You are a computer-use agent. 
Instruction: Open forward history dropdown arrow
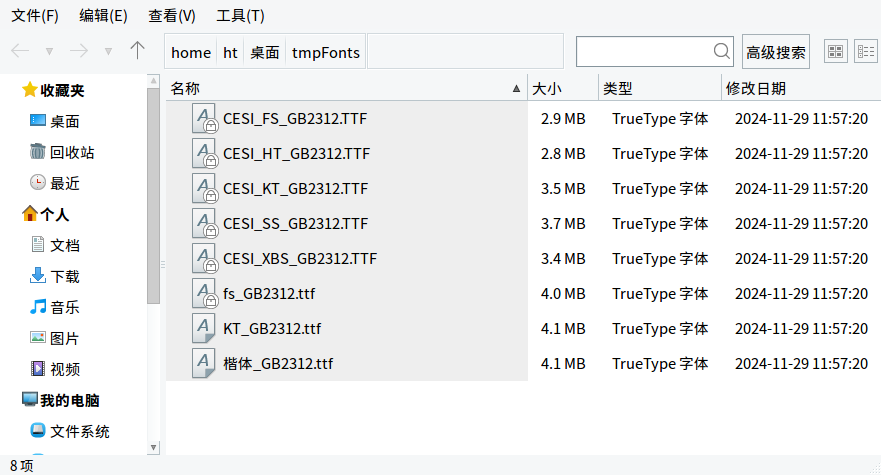tap(108, 52)
